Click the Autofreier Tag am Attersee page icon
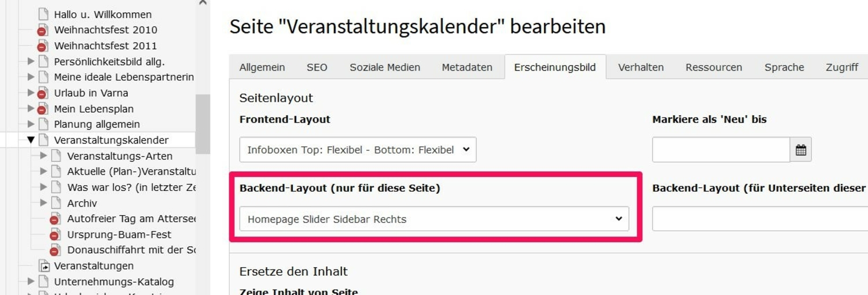Image resolution: width=868 pixels, height=295 pixels. [56, 219]
